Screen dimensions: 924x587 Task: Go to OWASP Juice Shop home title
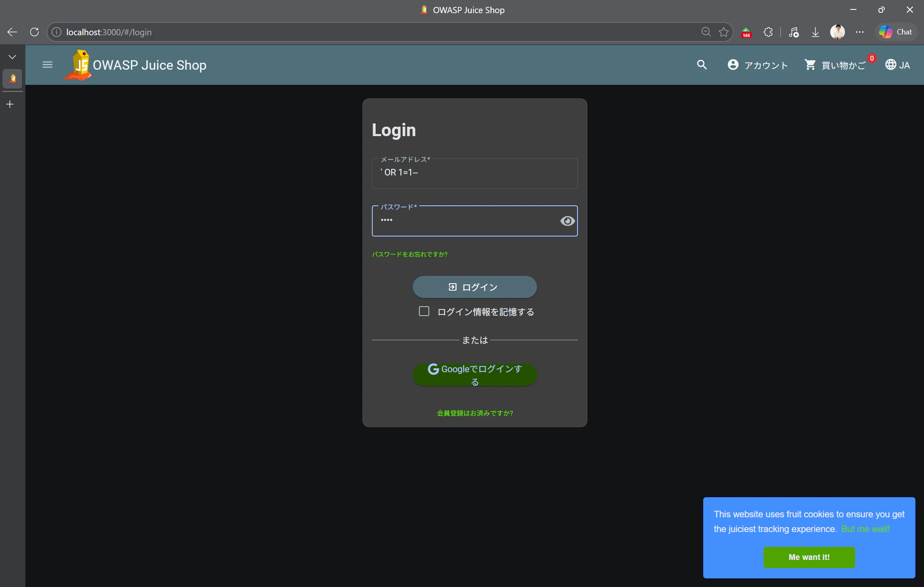click(x=149, y=65)
